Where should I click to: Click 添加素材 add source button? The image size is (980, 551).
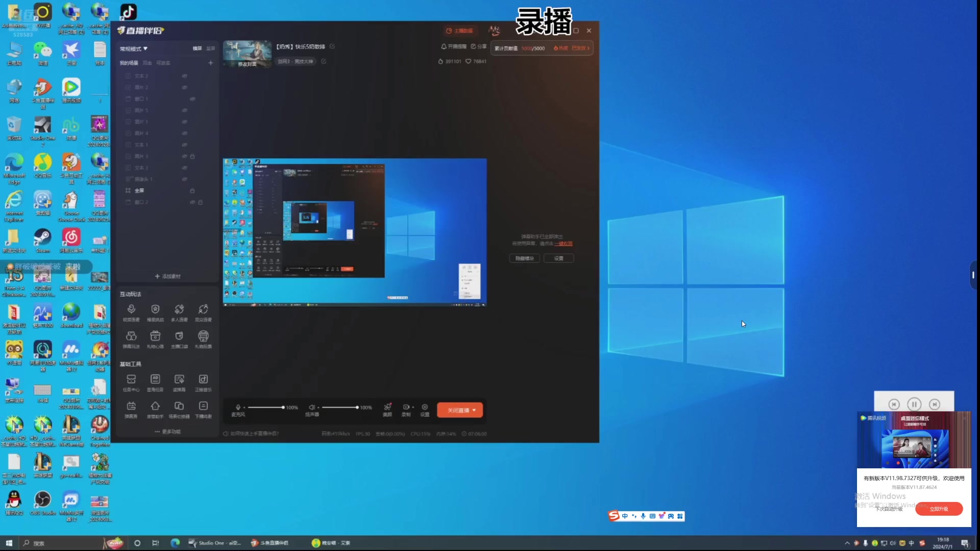[167, 277]
